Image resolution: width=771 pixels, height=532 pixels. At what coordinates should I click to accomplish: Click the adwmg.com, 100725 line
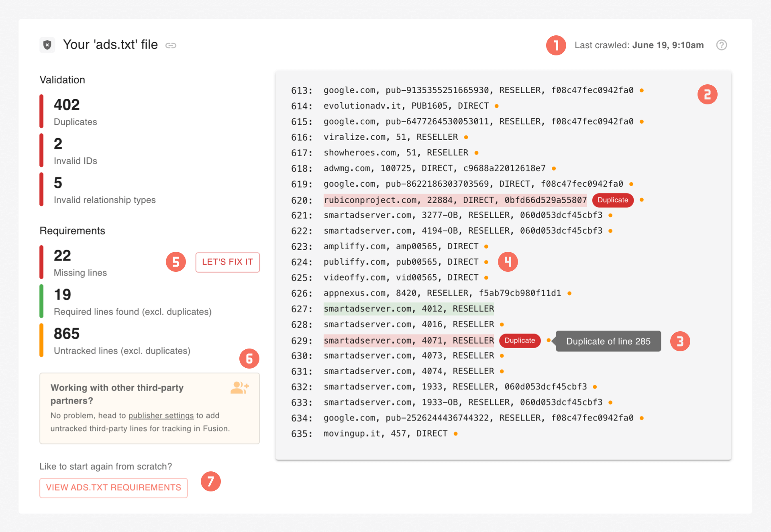[434, 169]
